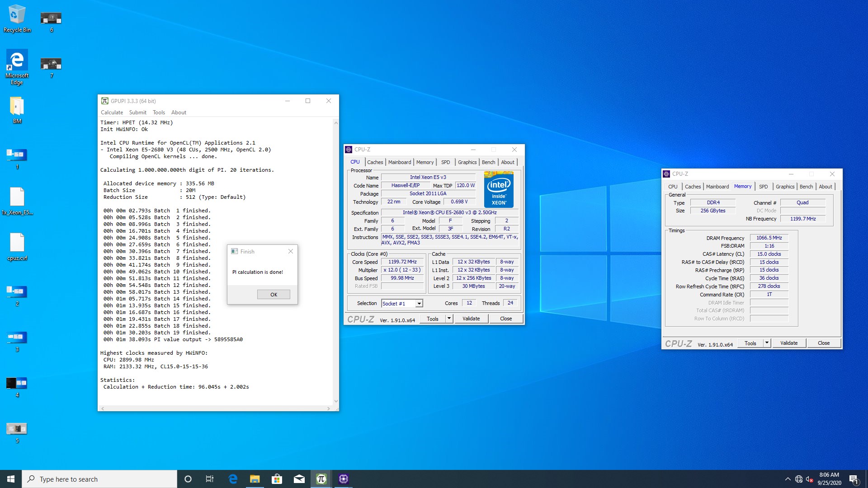This screenshot has width=868, height=488.
Task: Click GPUPI horizontal scrollbar right arrow
Action: (329, 408)
